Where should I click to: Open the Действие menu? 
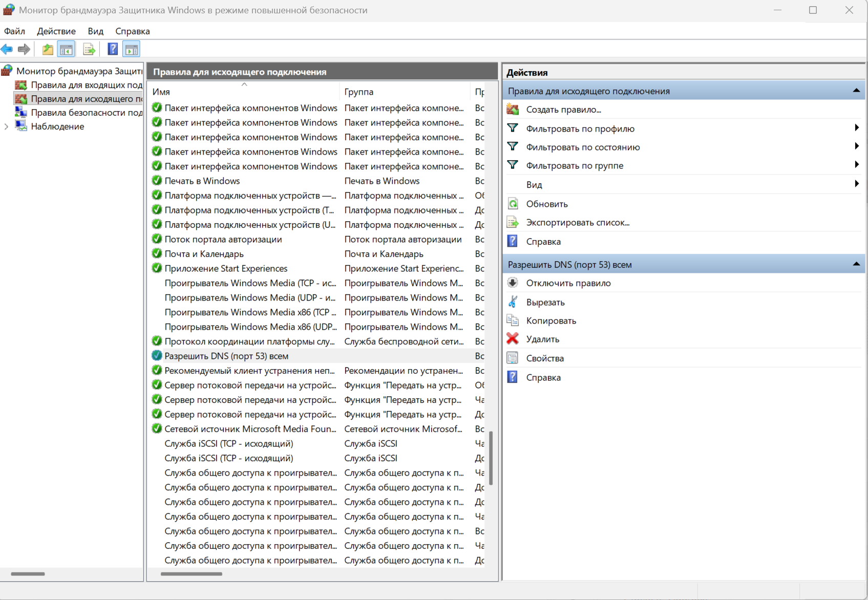tap(56, 31)
